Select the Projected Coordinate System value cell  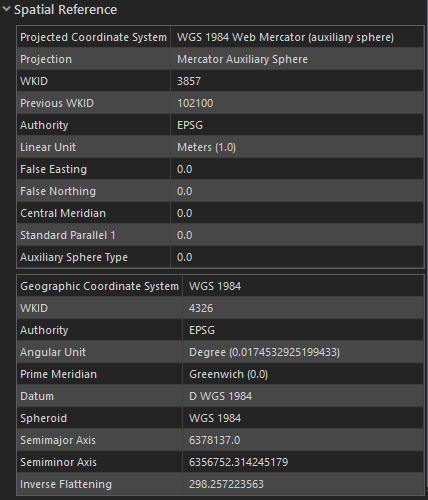pos(297,37)
